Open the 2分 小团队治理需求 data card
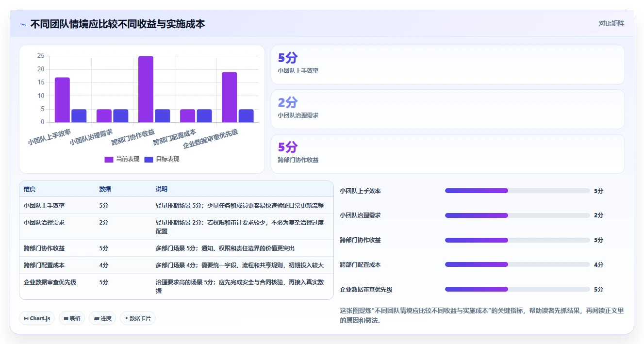644x344 pixels. 447,109
